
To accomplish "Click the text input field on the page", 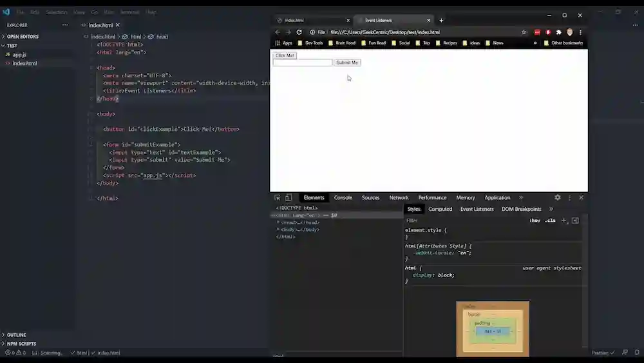I will coord(302,63).
